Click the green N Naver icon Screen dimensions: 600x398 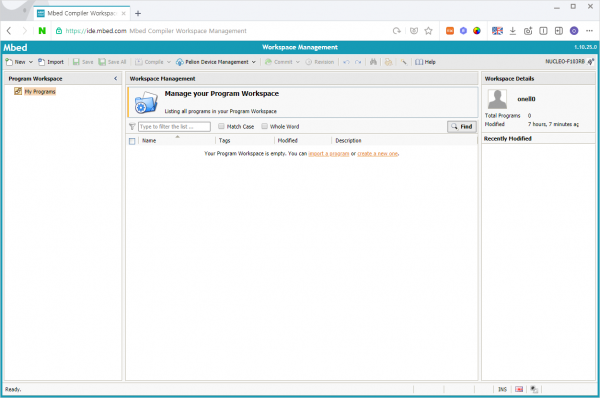coord(42,31)
